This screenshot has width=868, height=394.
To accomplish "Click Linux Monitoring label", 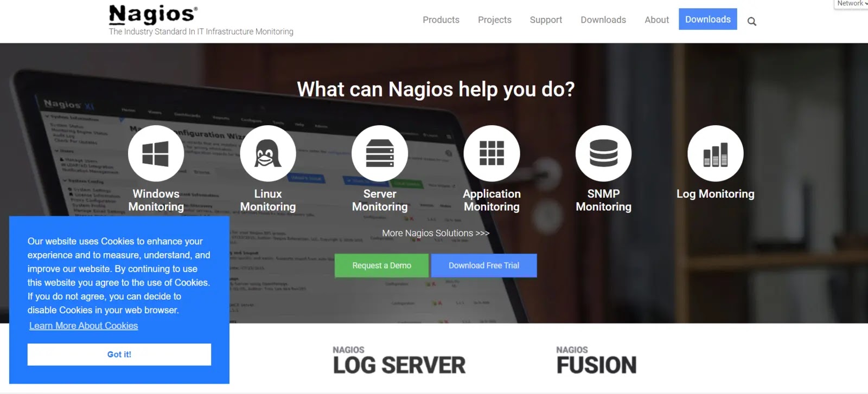I will pos(268,200).
